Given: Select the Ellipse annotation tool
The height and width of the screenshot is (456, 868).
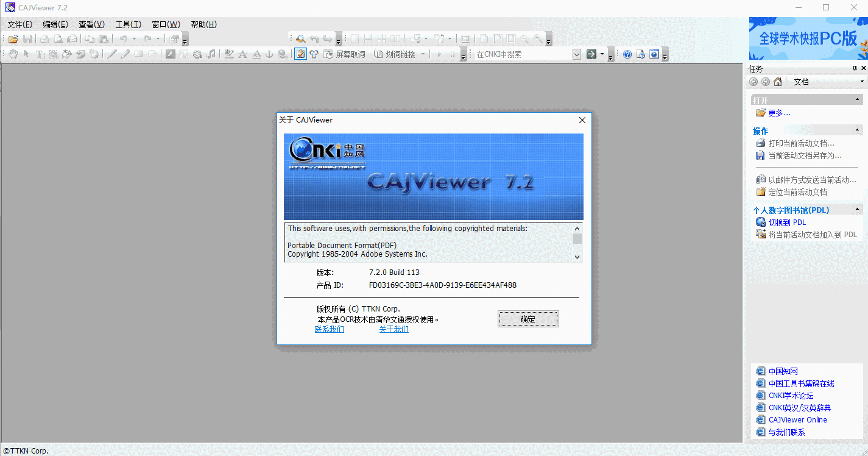Looking at the screenshot, I should click(x=152, y=54).
